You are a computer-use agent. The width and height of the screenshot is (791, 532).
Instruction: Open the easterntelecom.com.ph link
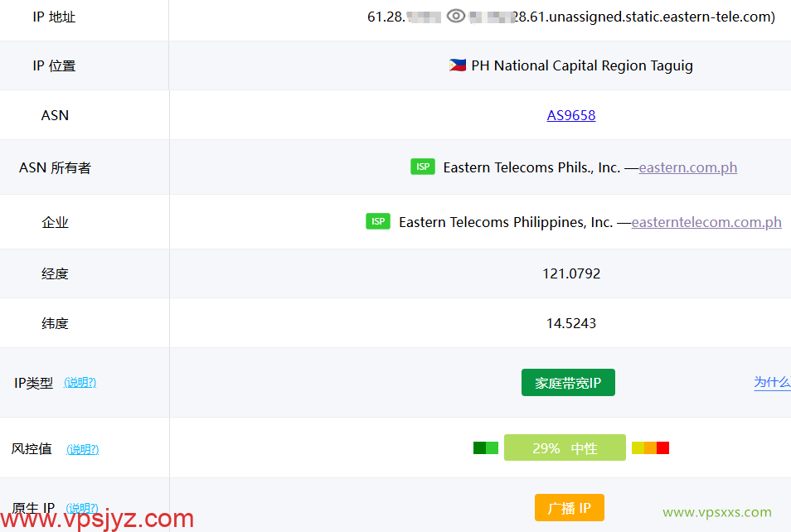(706, 222)
